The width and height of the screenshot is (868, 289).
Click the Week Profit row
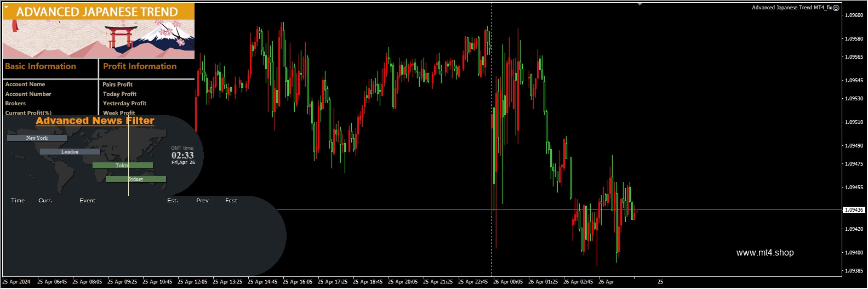click(x=119, y=113)
